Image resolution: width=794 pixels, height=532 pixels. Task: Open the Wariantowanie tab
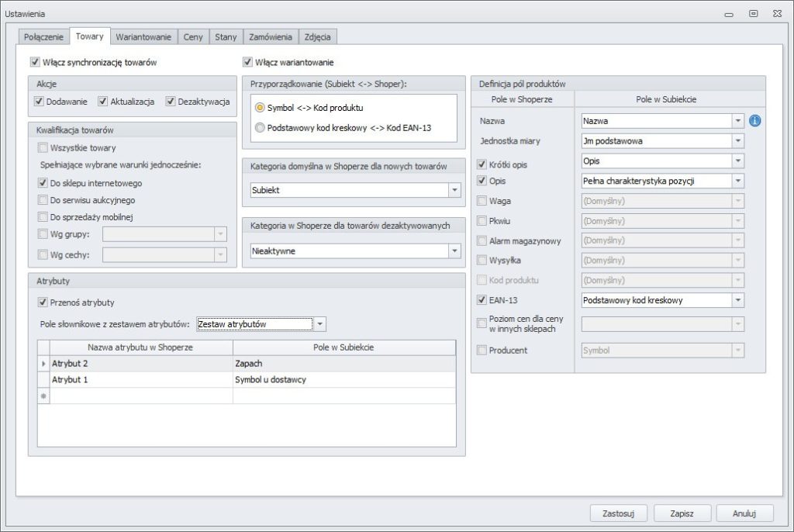coord(143,37)
